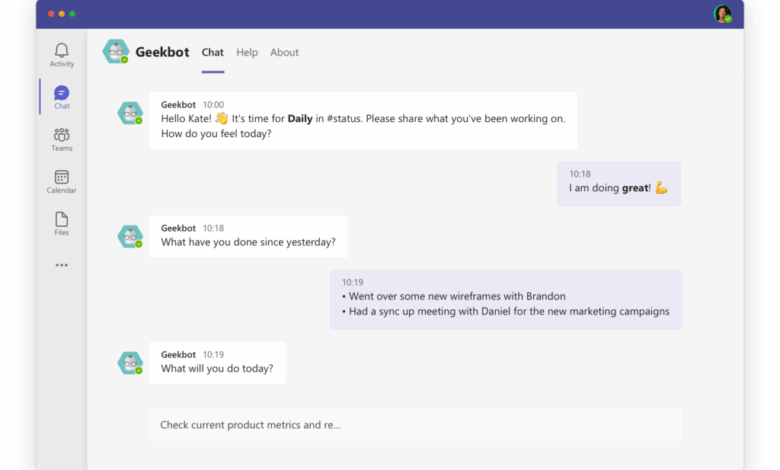Click 'What will you do today?' text
The height and width of the screenshot is (470, 780).
pos(217,369)
